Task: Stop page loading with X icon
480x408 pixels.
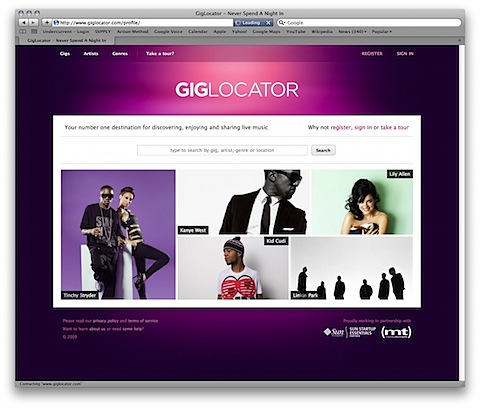Action: pos(268,23)
